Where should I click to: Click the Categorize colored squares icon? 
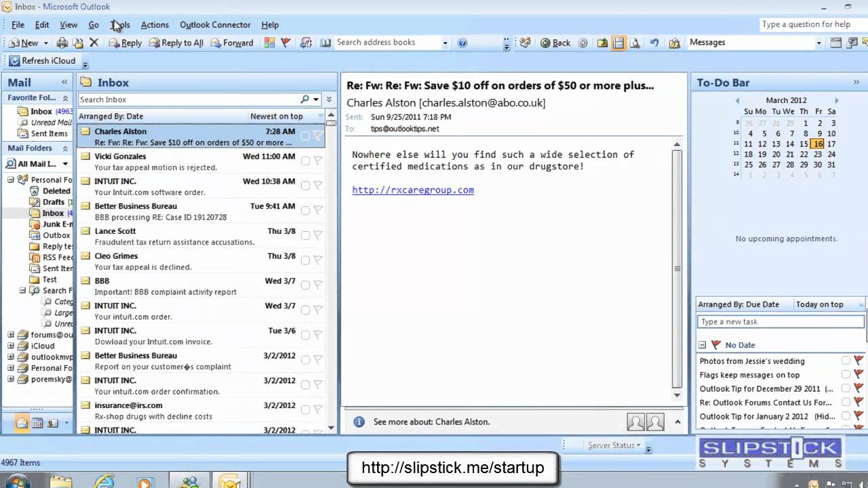click(x=270, y=43)
